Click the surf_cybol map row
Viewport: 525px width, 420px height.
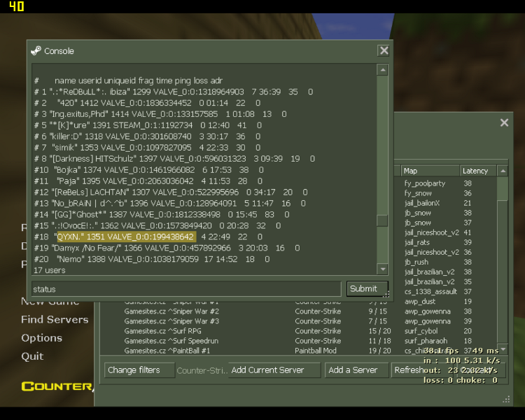421,331
